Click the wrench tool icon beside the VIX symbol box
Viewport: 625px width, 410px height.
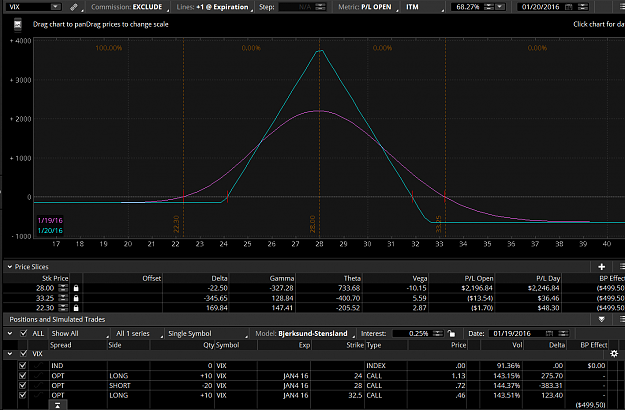pos(73,7)
